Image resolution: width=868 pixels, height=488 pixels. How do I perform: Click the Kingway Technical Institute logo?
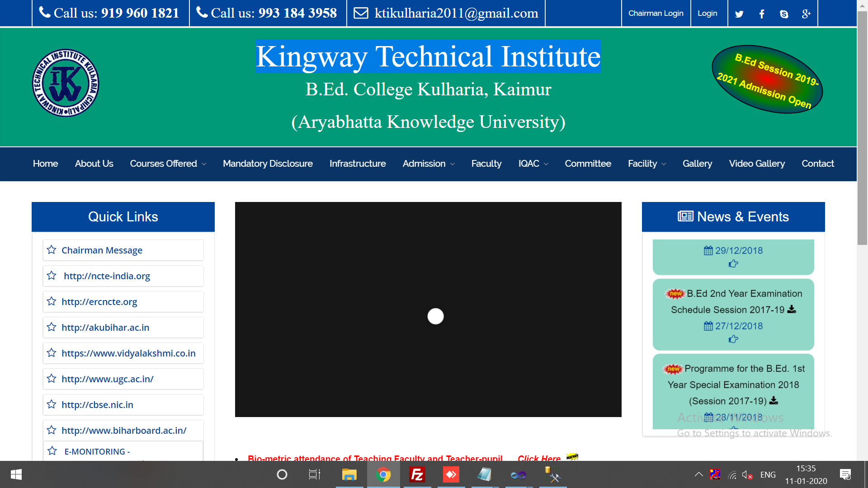pos(66,83)
